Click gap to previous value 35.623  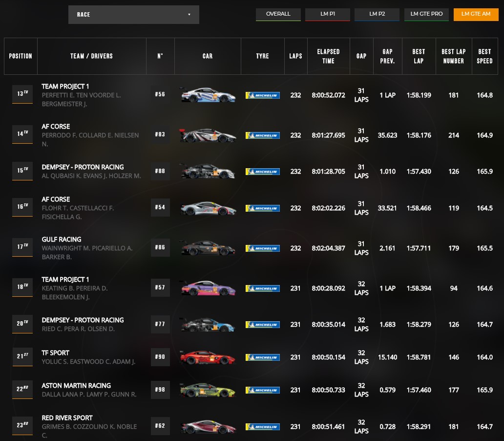tap(387, 135)
